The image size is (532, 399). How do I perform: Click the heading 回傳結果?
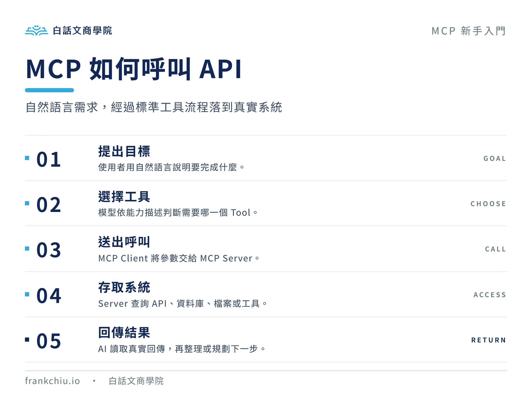coord(124,333)
